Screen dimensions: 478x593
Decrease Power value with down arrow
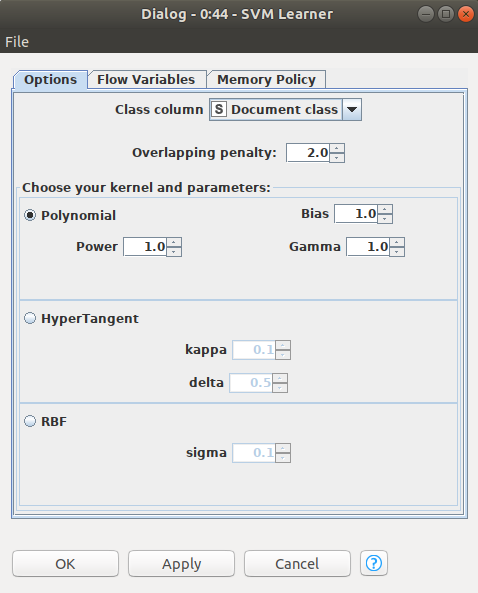[x=174, y=251]
